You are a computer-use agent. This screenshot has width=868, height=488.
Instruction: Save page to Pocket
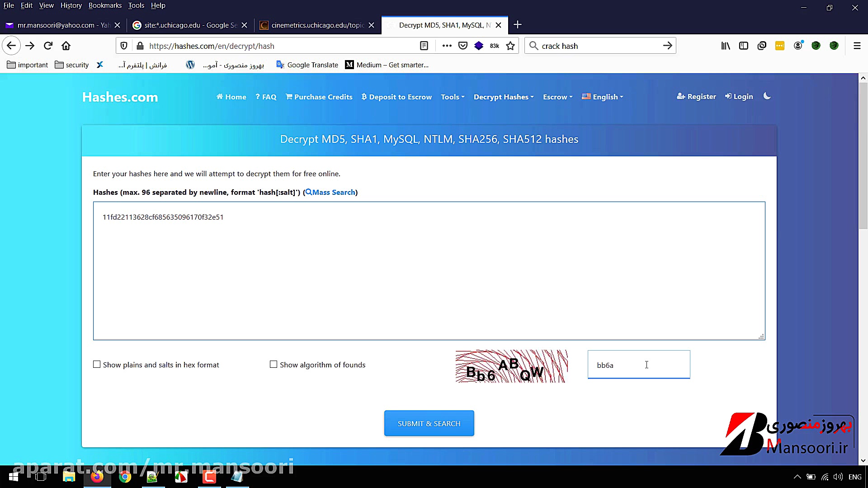coord(462,45)
